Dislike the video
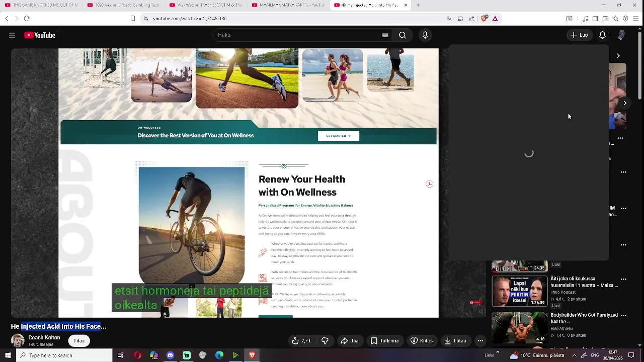 coord(325,341)
